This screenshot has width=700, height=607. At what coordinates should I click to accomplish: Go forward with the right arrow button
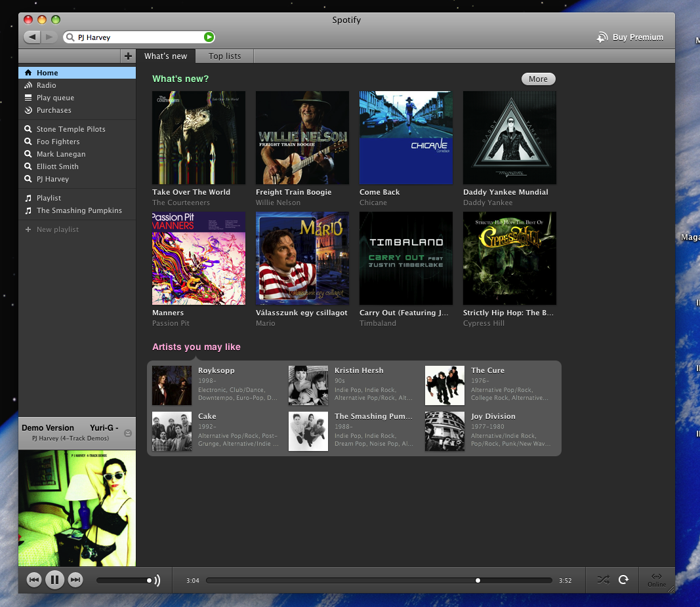(x=49, y=37)
